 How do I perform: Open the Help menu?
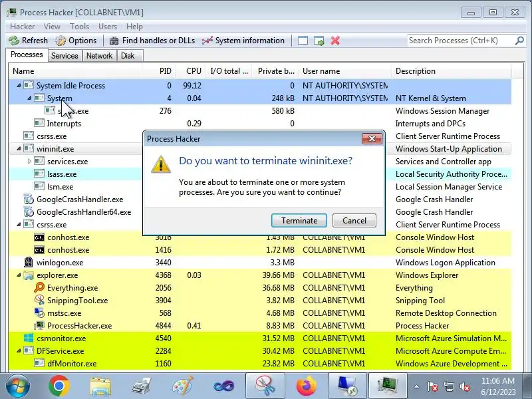point(134,27)
